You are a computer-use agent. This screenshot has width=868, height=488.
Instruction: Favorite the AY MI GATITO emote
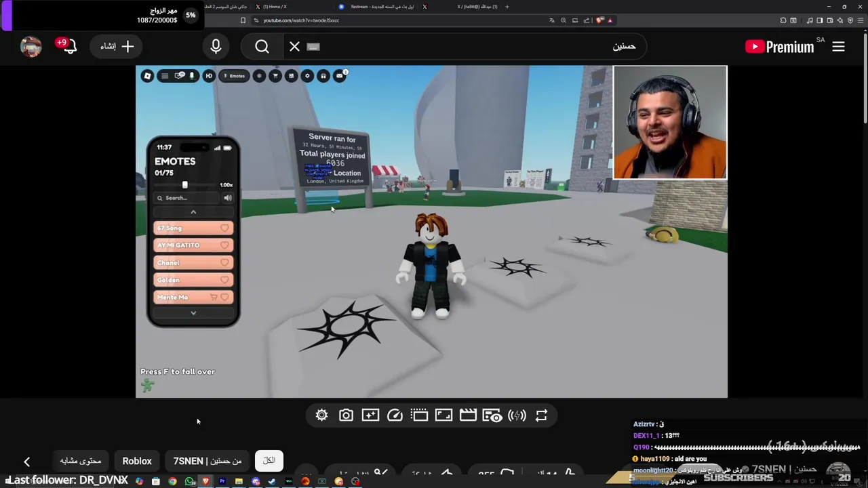224,245
